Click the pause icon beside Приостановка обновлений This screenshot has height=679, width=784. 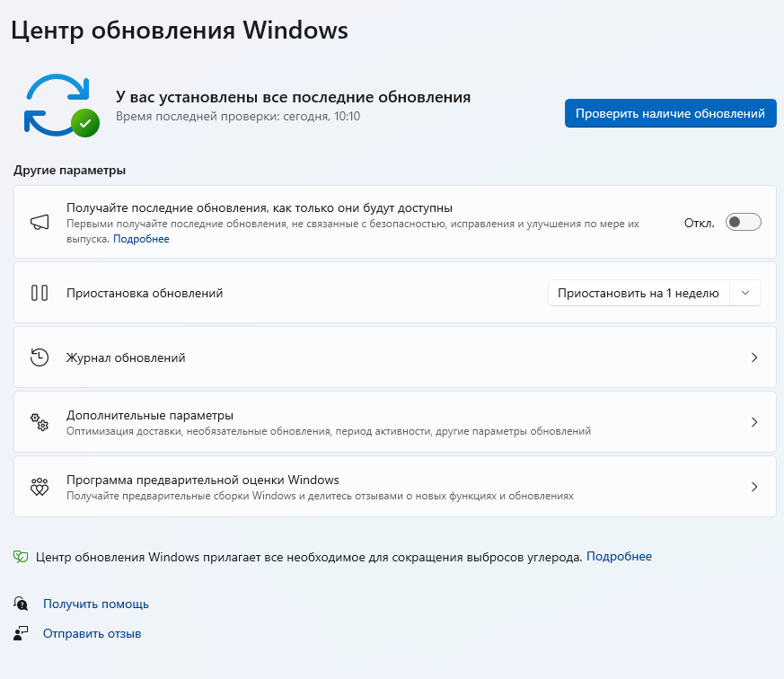click(40, 293)
